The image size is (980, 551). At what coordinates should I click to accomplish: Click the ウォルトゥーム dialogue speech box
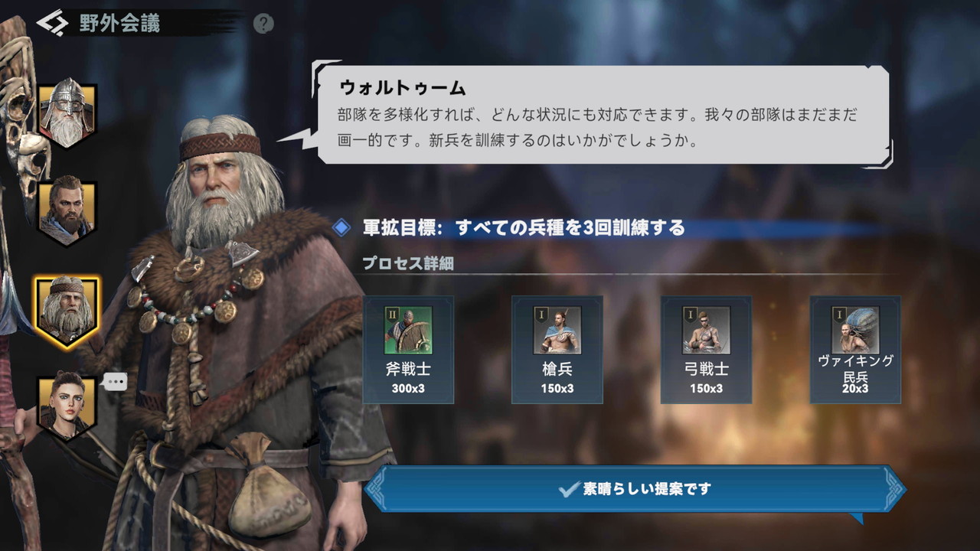[x=603, y=113]
